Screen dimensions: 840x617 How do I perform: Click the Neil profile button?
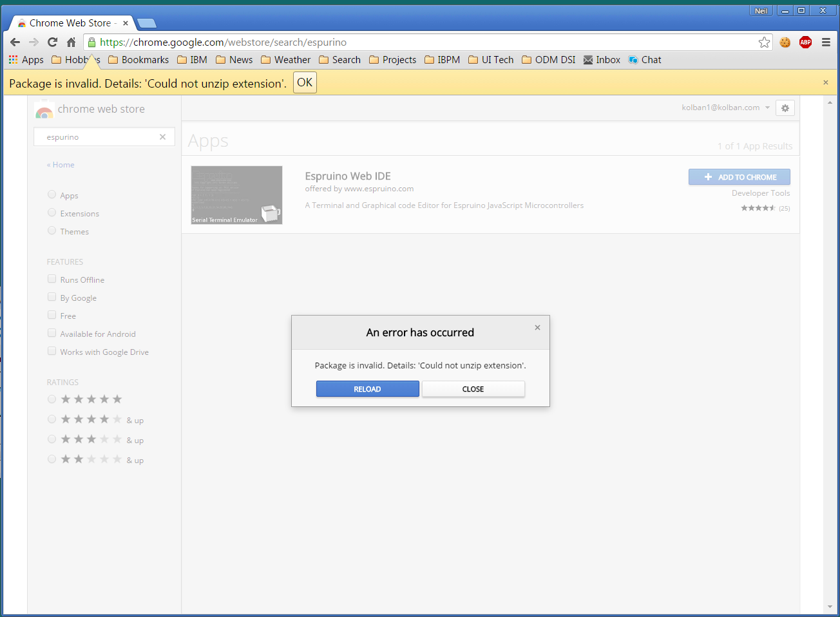pyautogui.click(x=761, y=11)
